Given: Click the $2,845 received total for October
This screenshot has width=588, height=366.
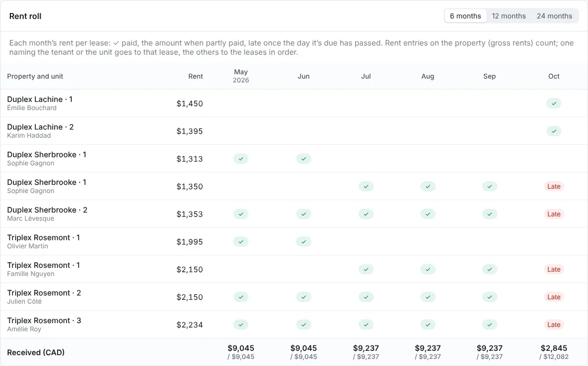Looking at the screenshot, I should pyautogui.click(x=554, y=348).
